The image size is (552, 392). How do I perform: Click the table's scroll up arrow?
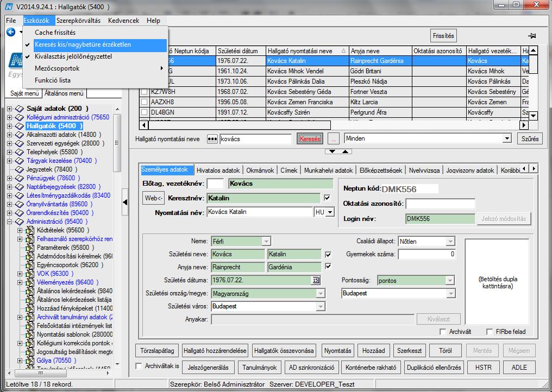(534, 50)
